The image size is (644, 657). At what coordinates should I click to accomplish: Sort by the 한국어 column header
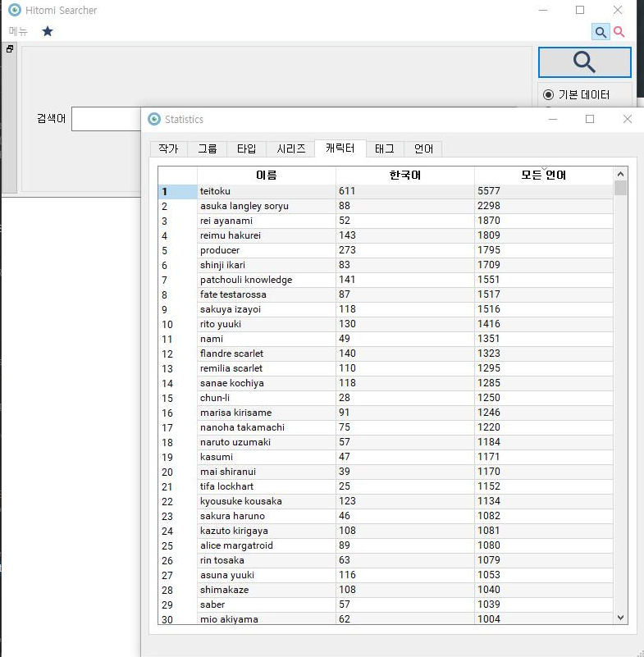(405, 176)
